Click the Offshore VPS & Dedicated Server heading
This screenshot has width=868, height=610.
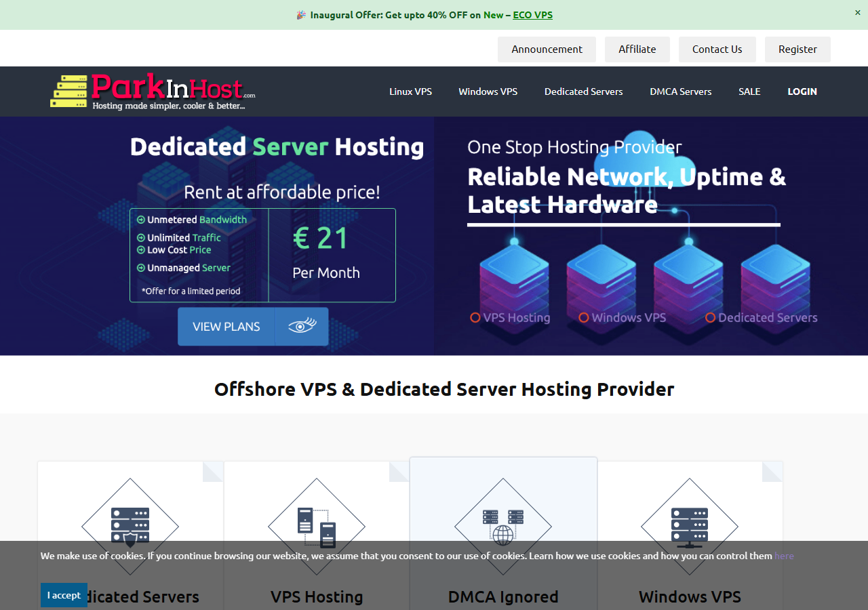click(444, 389)
